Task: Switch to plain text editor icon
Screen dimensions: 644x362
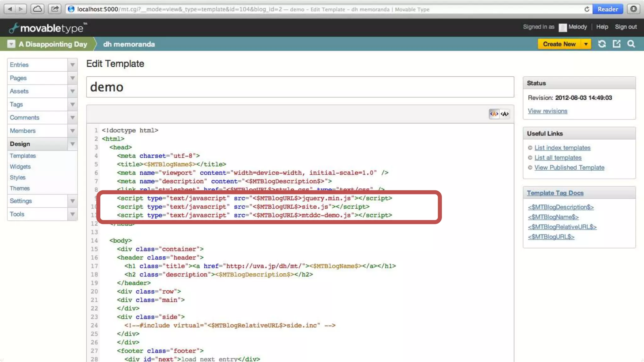Action: [505, 114]
